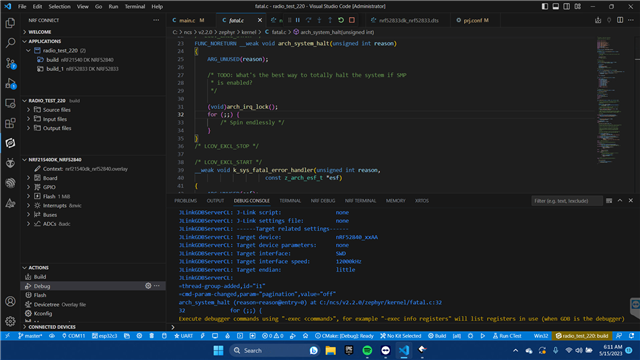Open the Explorer view in activity bar
Image resolution: width=640 pixels, height=360 pixels.
pos(10,23)
